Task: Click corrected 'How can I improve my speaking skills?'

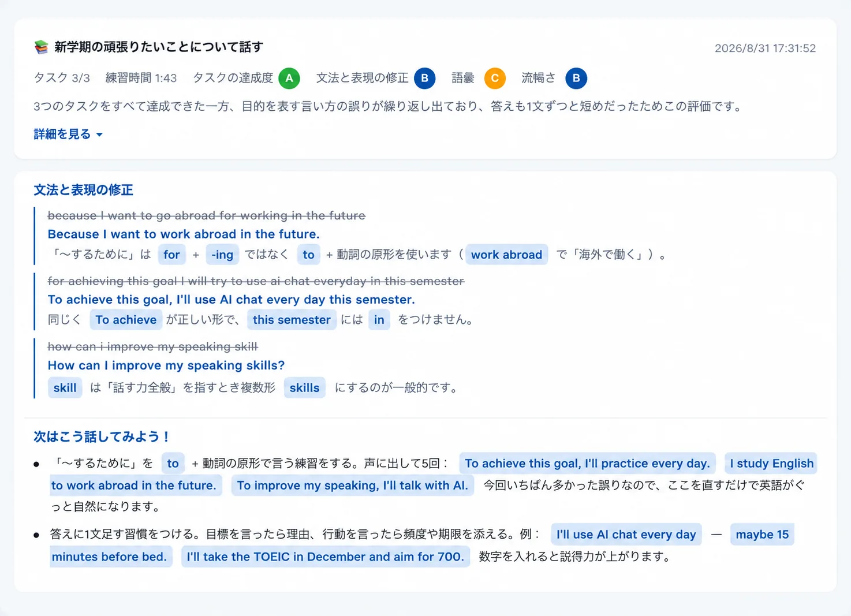Action: [166, 365]
